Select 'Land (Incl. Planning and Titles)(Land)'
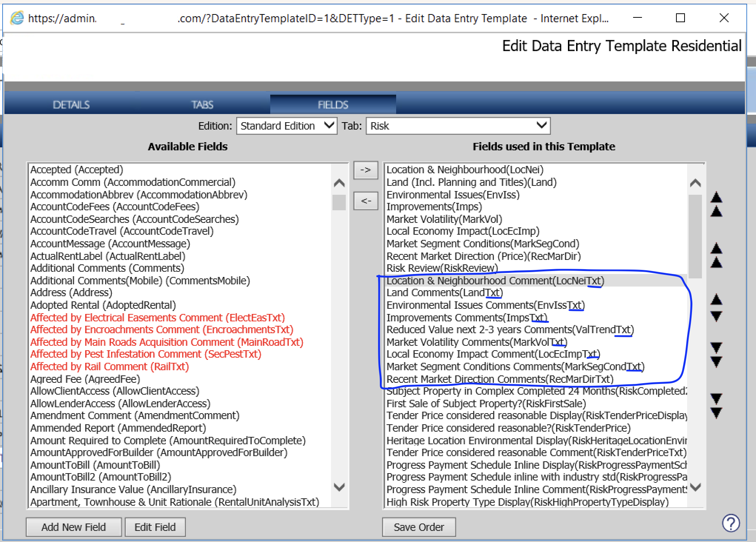The width and height of the screenshot is (756, 542). click(x=471, y=182)
